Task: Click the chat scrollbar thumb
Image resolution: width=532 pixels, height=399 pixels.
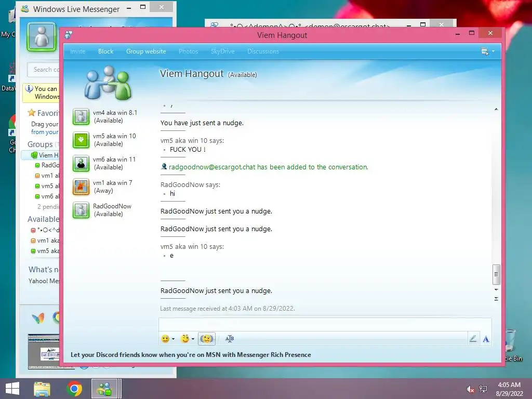Action: (496, 274)
